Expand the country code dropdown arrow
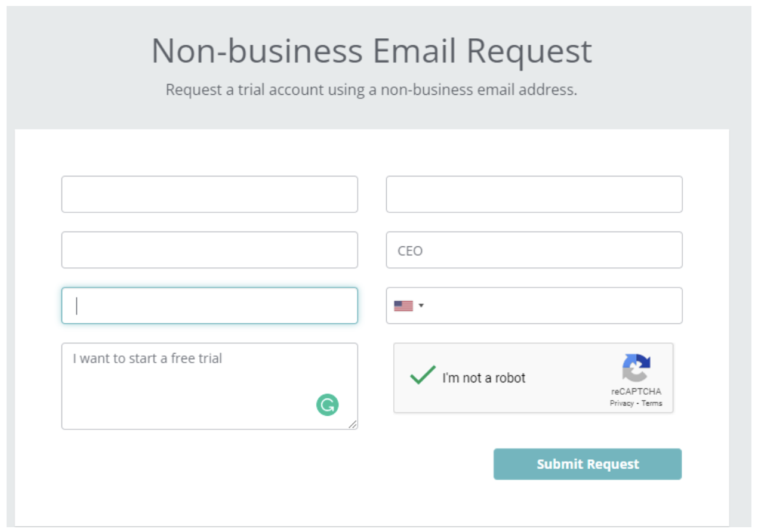 [421, 306]
